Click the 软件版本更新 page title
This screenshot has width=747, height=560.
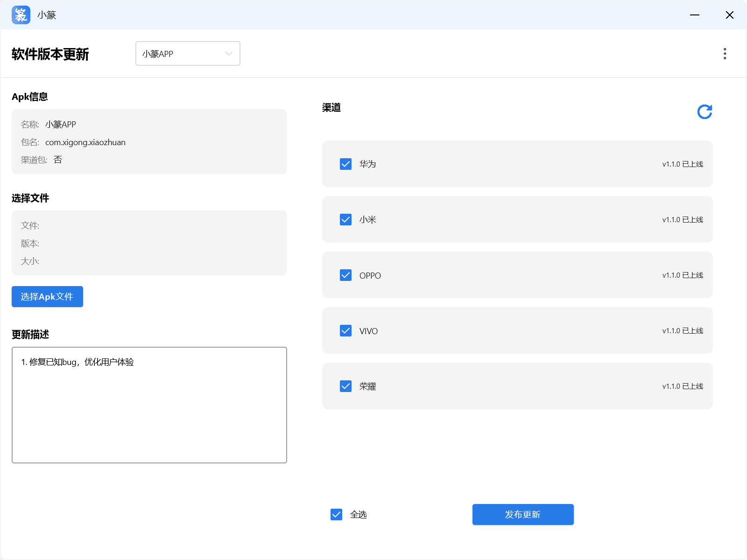pyautogui.click(x=50, y=54)
